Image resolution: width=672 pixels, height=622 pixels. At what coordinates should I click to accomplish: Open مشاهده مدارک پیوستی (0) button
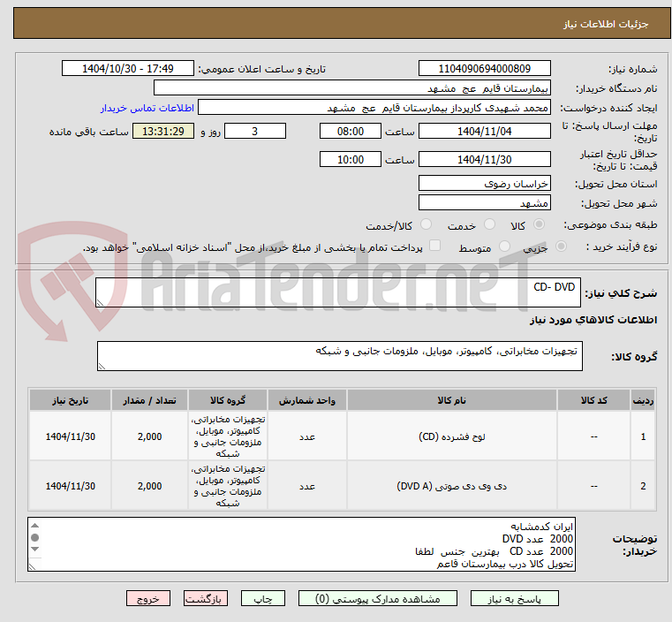point(378,598)
